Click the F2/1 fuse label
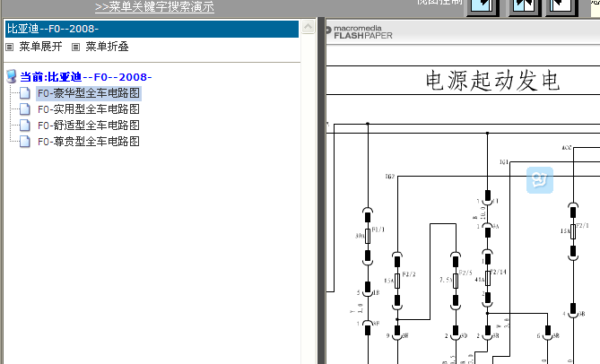The height and width of the screenshot is (364, 600). pyautogui.click(x=582, y=226)
